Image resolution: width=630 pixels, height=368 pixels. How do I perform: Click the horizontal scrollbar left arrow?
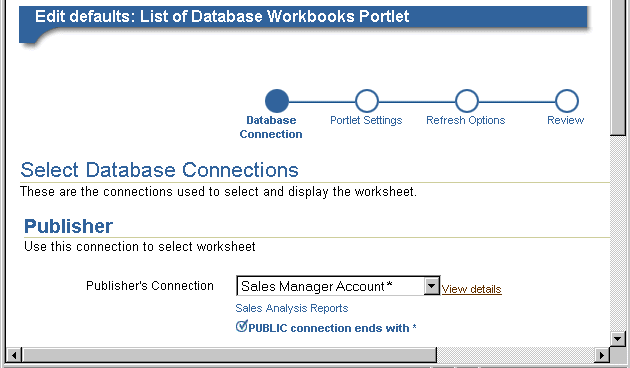[x=14, y=355]
